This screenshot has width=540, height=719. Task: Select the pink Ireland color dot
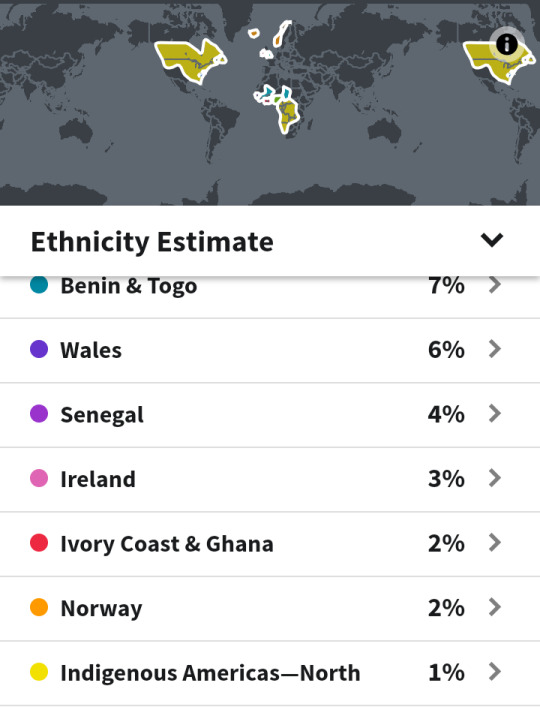click(x=39, y=478)
